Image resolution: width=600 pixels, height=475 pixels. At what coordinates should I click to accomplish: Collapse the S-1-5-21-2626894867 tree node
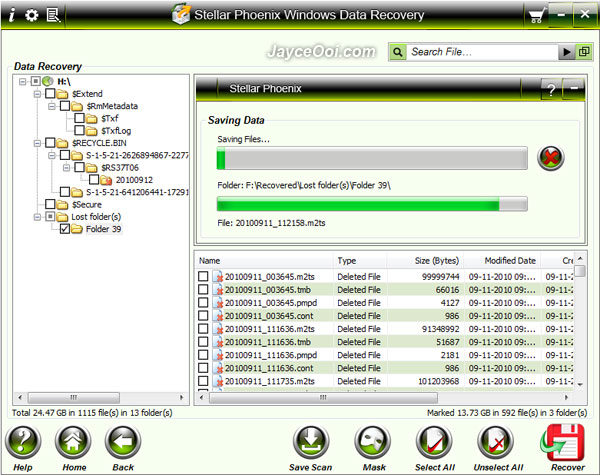click(x=52, y=155)
